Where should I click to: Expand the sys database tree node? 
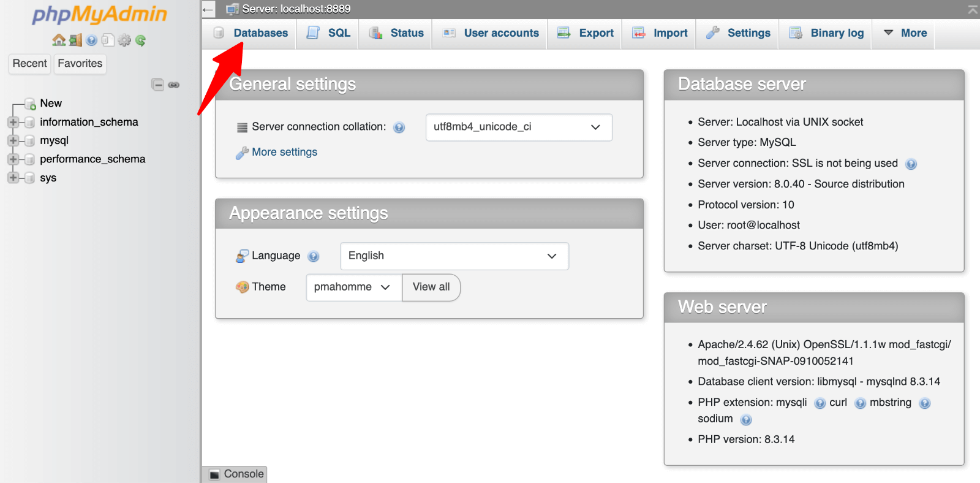(13, 178)
